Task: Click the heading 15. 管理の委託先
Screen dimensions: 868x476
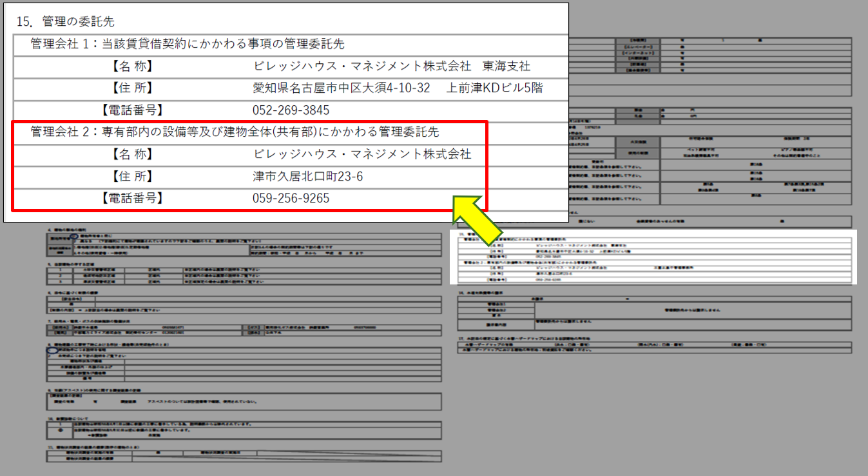Action: coord(65,22)
